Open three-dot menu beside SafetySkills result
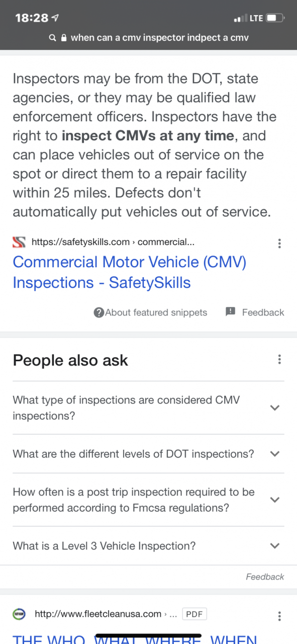The image size is (297, 644). coord(279,244)
